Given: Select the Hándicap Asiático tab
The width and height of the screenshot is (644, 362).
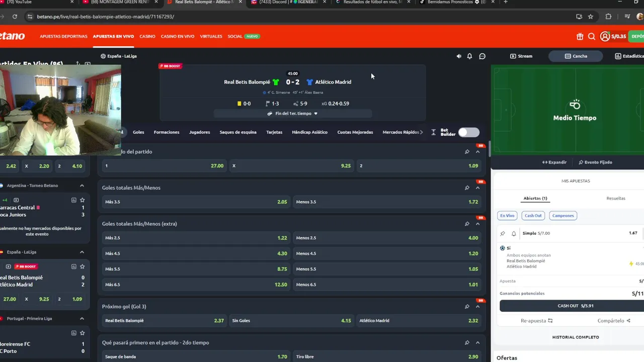Looking at the screenshot, I should pos(309,132).
